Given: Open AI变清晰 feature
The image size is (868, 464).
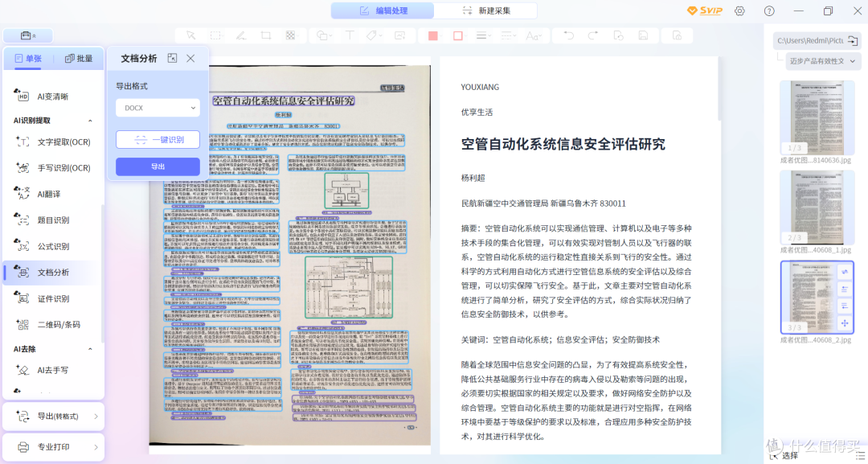Looking at the screenshot, I should [x=52, y=96].
